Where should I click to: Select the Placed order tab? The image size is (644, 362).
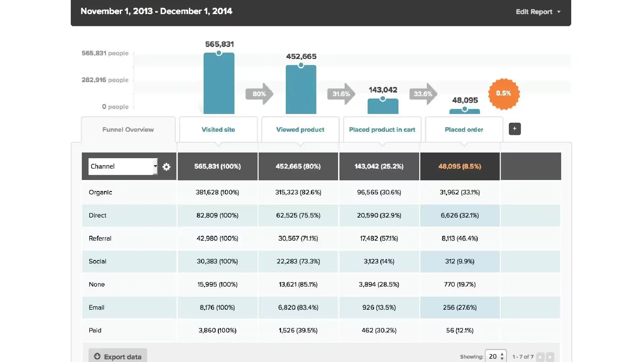464,129
